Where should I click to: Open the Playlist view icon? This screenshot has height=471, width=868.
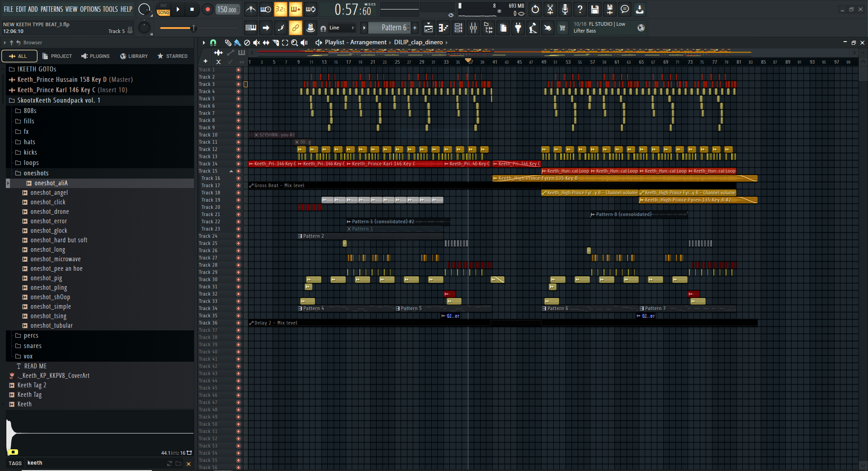[429, 28]
